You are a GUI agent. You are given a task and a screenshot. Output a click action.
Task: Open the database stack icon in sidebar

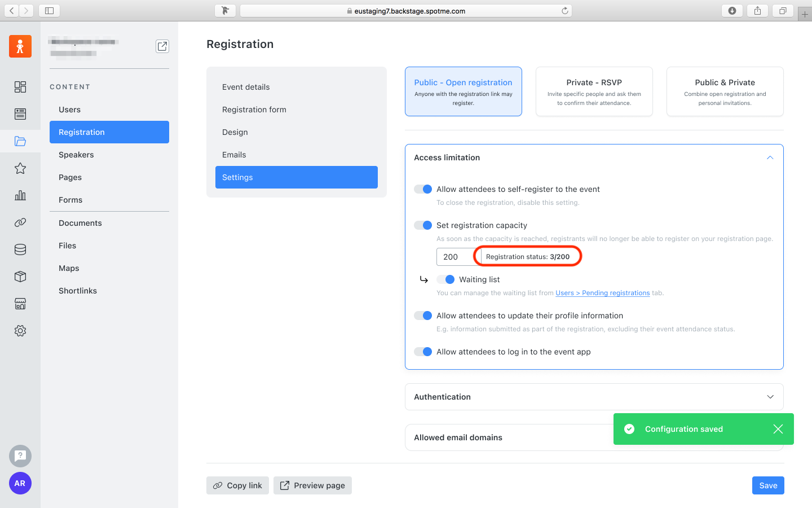[20, 249]
